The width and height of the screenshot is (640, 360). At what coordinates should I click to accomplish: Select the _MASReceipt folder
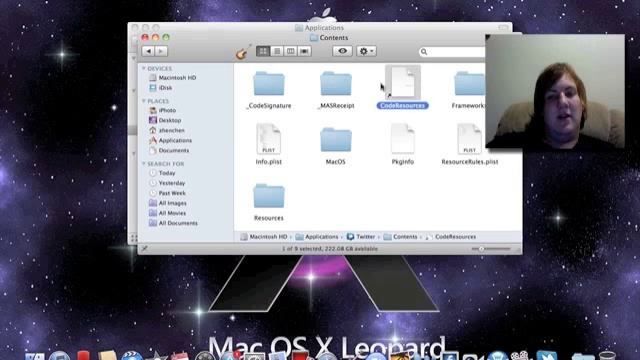(336, 84)
